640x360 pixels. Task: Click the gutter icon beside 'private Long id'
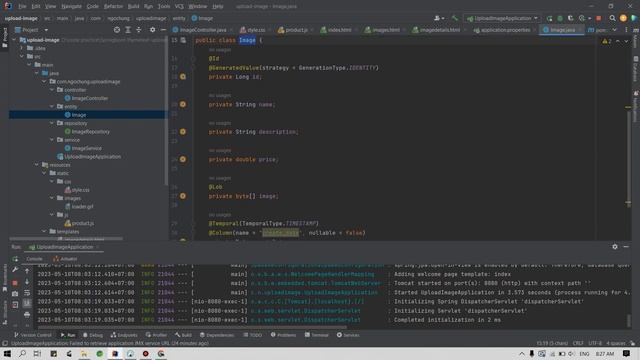click(x=183, y=77)
